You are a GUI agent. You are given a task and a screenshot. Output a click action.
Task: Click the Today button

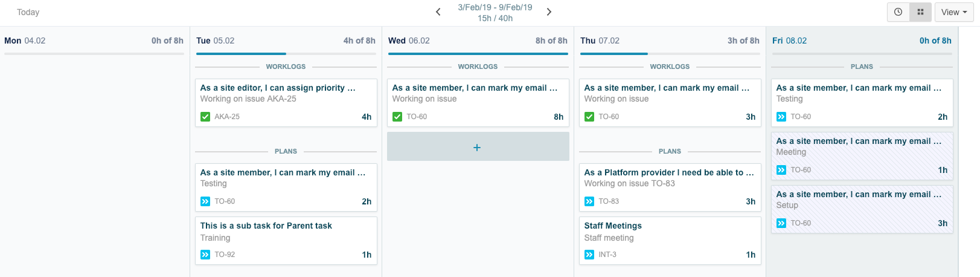(x=28, y=12)
